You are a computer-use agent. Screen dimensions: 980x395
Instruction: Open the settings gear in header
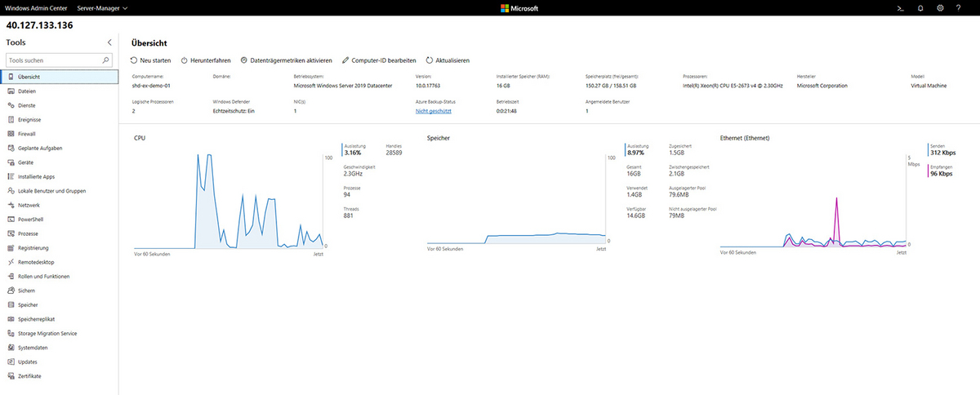(x=940, y=7)
